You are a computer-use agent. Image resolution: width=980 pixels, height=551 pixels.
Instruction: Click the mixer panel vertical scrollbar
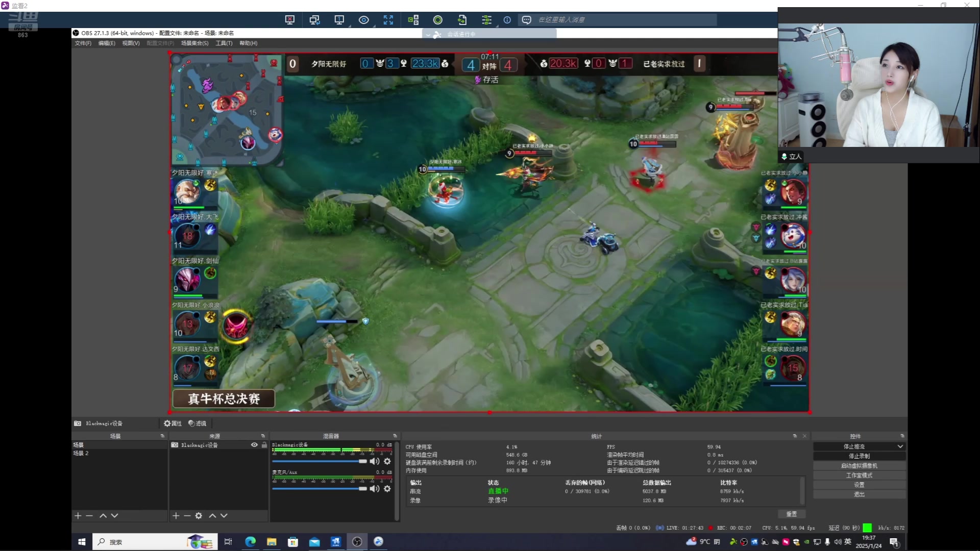click(397, 481)
